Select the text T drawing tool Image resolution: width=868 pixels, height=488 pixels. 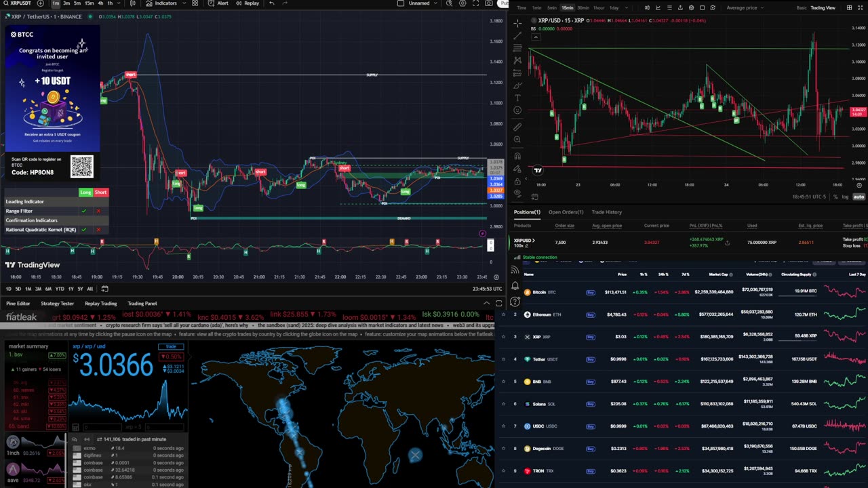517,98
